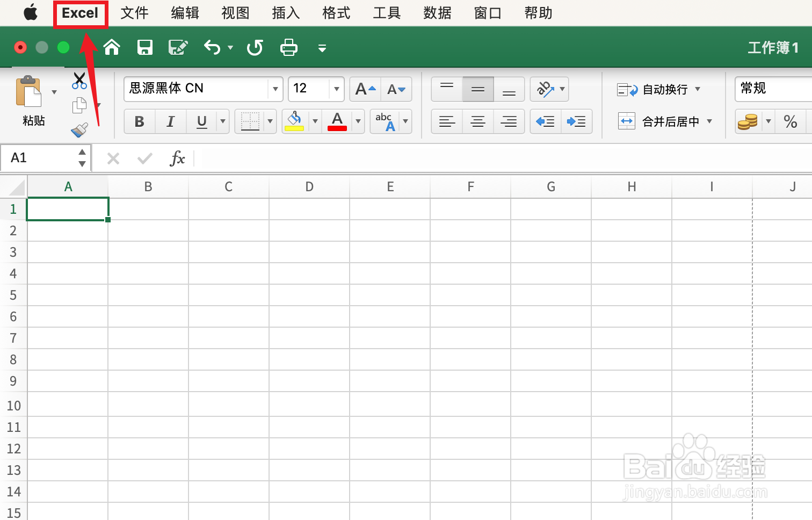Select column D header

coord(309,187)
